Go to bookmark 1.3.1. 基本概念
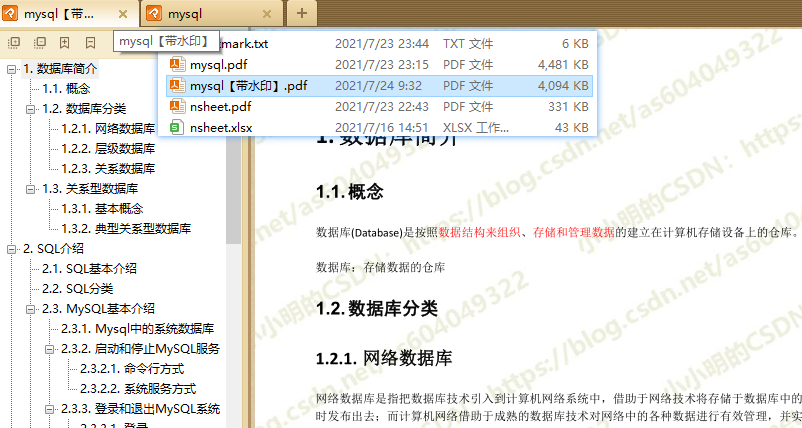 tap(102, 208)
